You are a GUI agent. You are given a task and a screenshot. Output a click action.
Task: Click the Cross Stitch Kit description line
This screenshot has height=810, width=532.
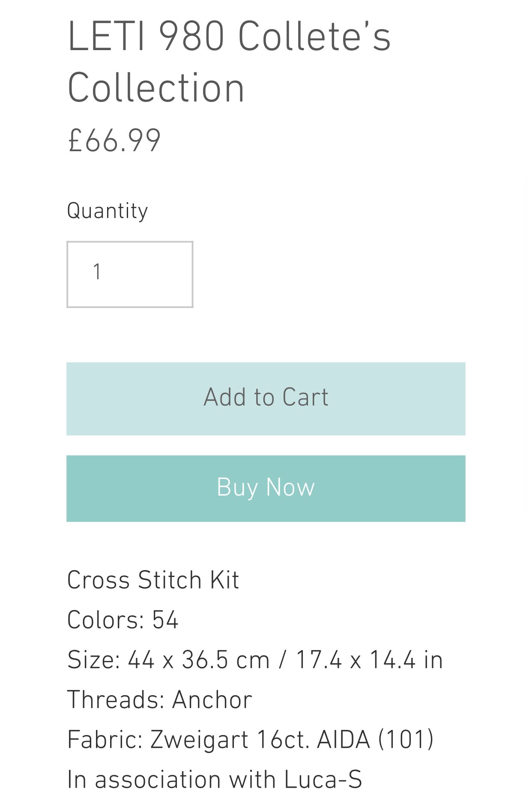(x=153, y=580)
